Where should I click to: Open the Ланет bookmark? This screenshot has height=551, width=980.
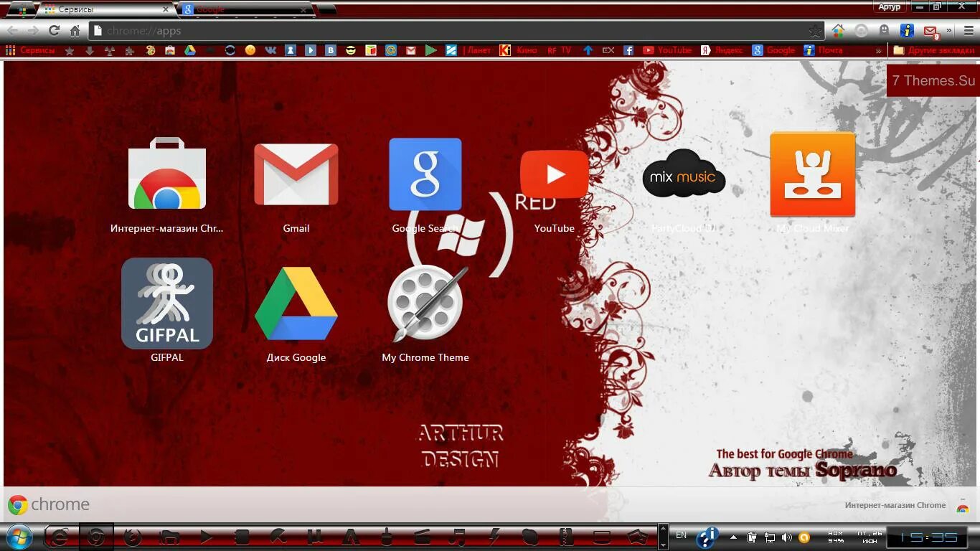(x=476, y=50)
